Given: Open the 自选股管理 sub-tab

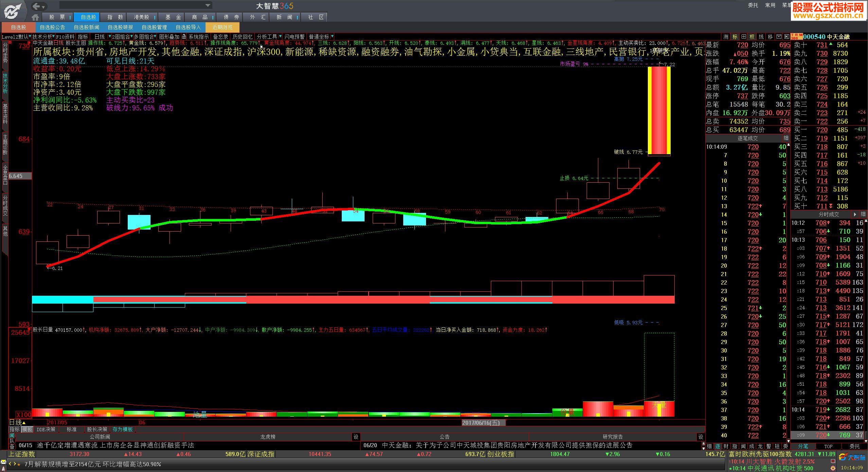Looking at the screenshot, I should point(154,27).
